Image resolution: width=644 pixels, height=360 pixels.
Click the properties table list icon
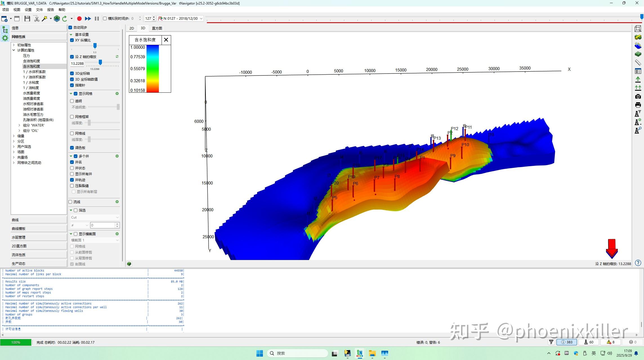pos(638,71)
